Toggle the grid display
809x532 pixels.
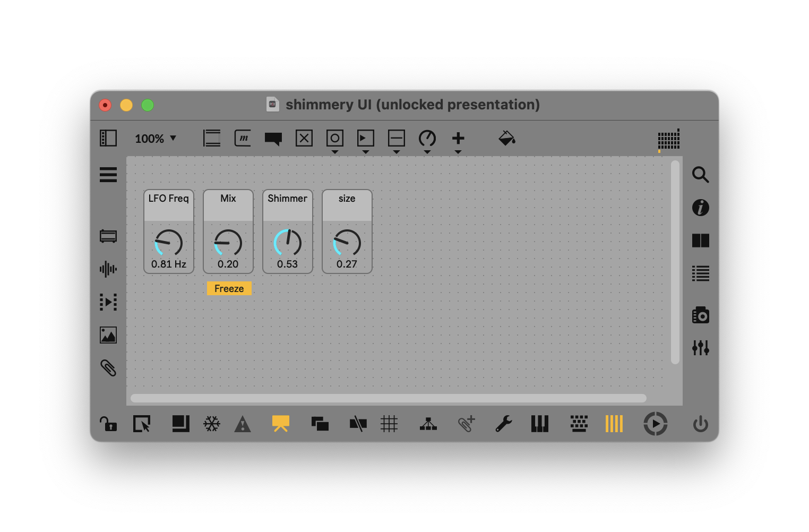click(x=389, y=424)
